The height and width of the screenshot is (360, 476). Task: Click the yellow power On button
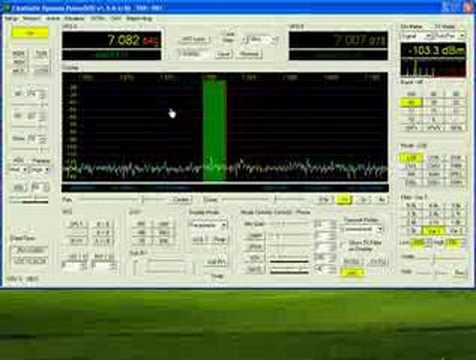tap(30, 33)
